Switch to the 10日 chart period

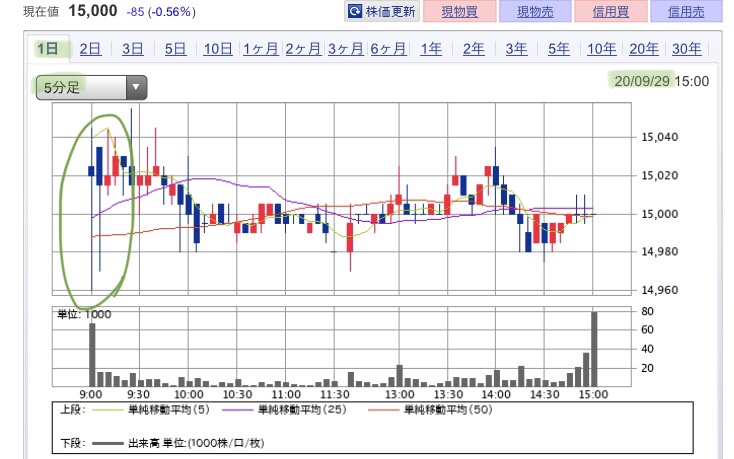[x=218, y=49]
